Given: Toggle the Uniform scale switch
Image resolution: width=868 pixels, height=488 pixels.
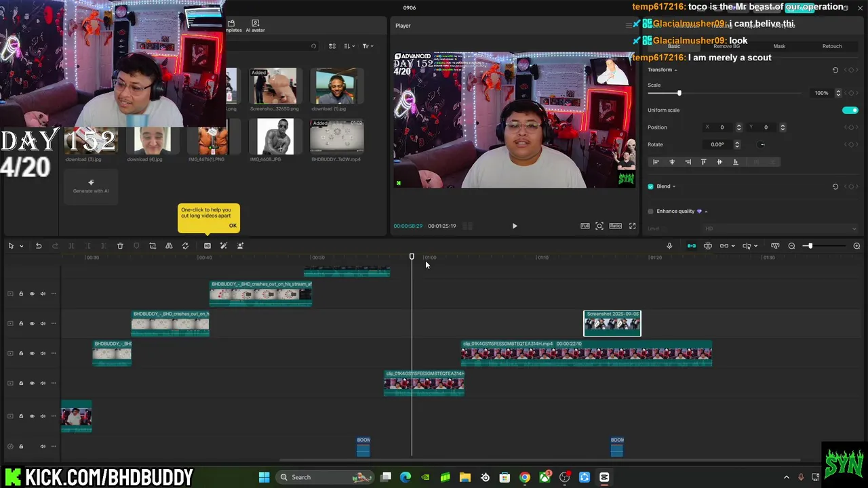Looking at the screenshot, I should point(850,110).
